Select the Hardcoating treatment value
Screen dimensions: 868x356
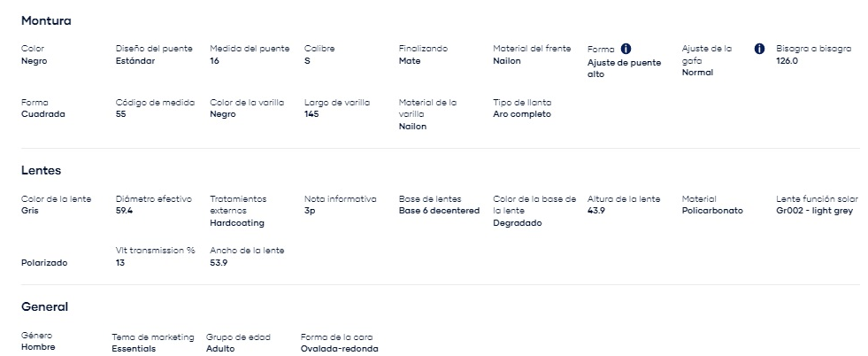click(x=237, y=223)
